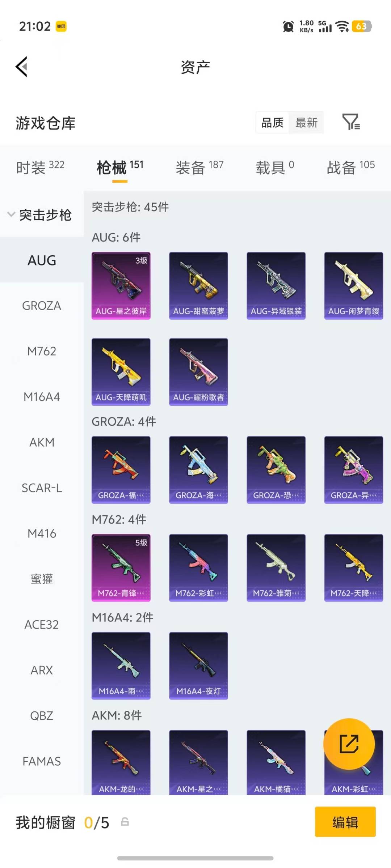
Task: Select M416 in the weapon list
Action: tap(42, 533)
